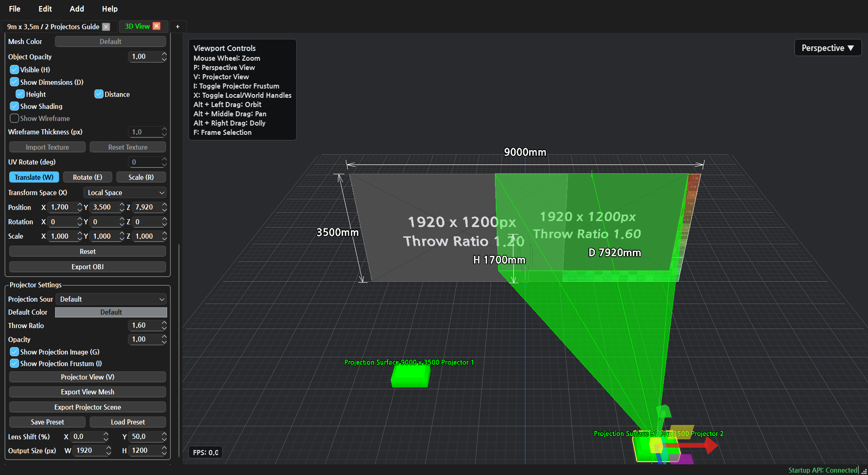
Task: Toggle Show Dimensions (D) checkbox
Action: click(x=14, y=82)
